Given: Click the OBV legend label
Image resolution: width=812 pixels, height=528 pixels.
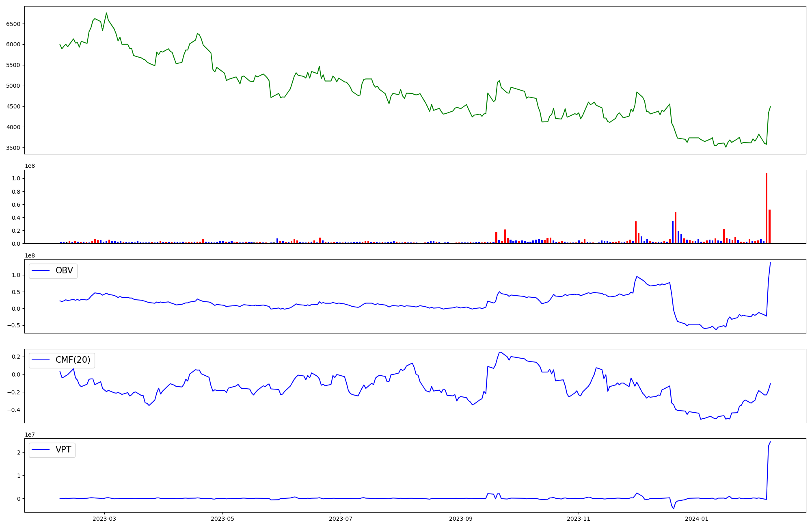Looking at the screenshot, I should [x=64, y=270].
